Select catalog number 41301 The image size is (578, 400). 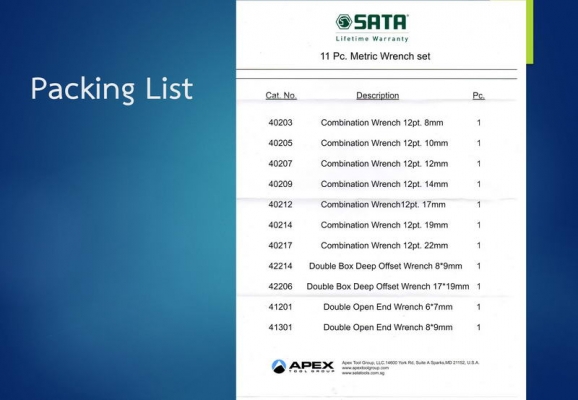click(x=280, y=327)
